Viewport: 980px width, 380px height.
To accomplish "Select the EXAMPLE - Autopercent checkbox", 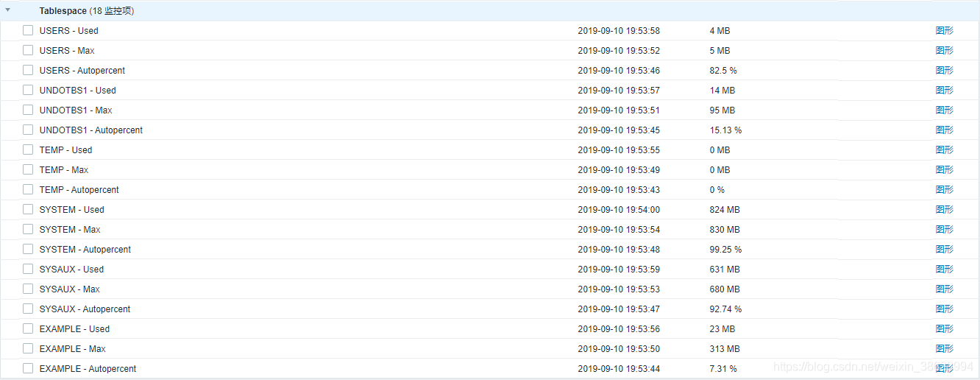I will tap(28, 369).
